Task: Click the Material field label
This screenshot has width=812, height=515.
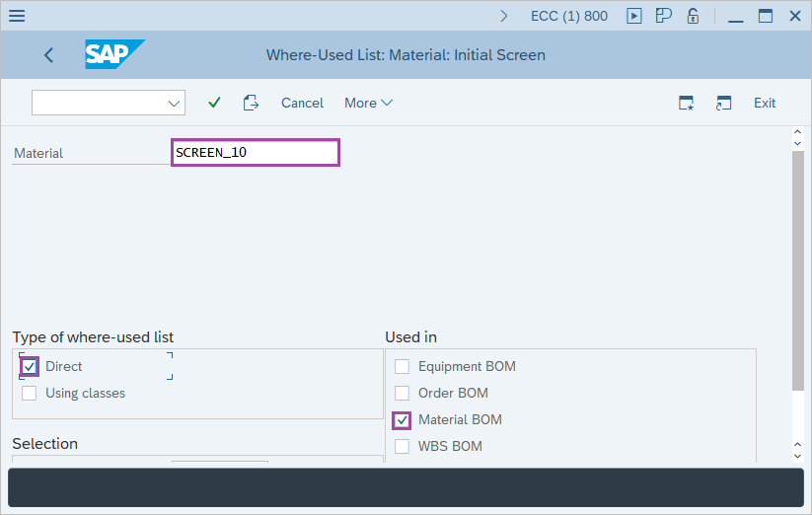Action: [38, 153]
